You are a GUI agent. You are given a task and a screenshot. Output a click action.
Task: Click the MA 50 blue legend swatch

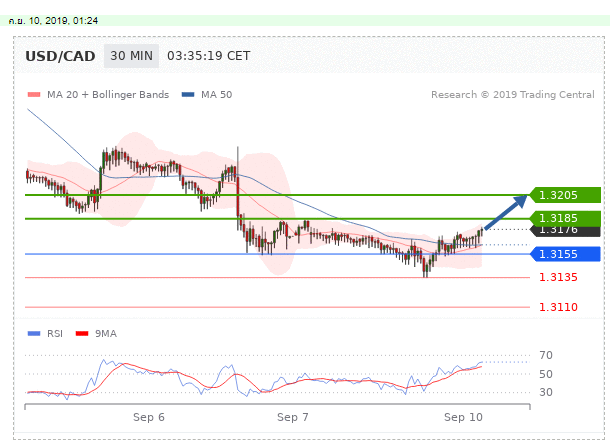click(188, 94)
